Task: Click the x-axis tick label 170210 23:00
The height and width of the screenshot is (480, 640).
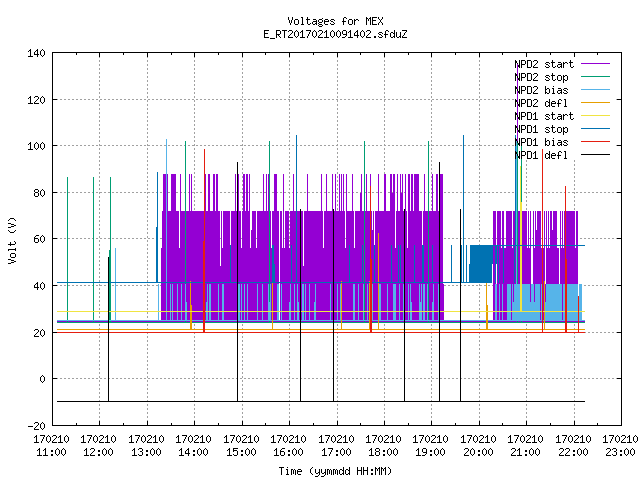Action: (x=620, y=446)
